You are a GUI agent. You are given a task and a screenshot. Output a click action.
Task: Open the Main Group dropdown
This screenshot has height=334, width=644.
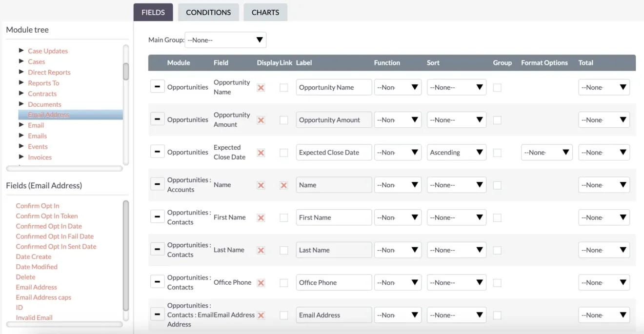tap(225, 39)
